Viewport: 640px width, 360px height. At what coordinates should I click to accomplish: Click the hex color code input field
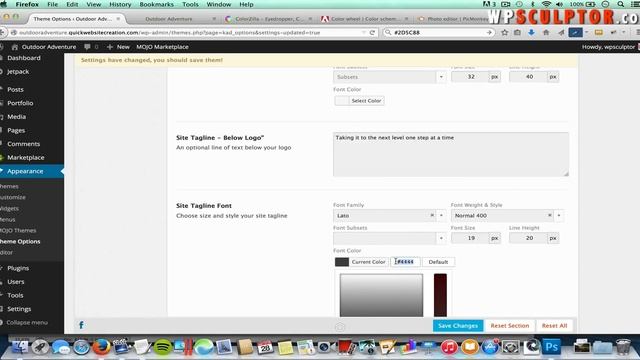pos(405,262)
